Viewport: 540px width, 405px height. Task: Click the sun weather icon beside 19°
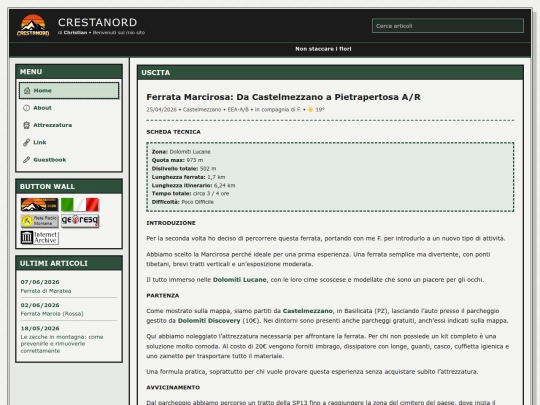(x=310, y=110)
